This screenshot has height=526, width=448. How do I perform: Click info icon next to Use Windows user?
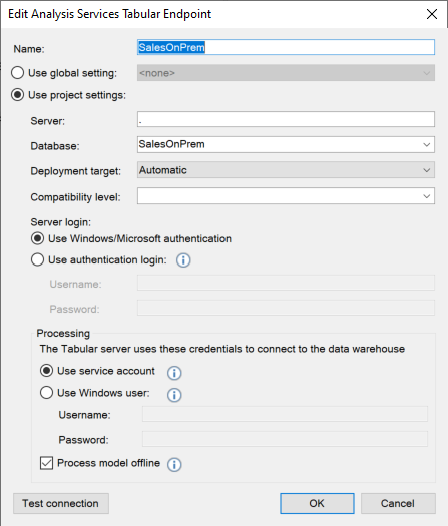point(174,395)
